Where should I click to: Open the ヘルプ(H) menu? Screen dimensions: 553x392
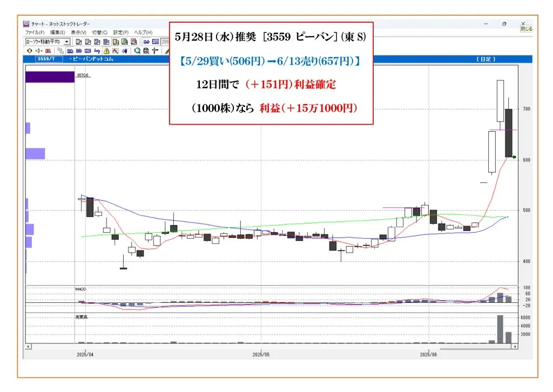[x=143, y=32]
